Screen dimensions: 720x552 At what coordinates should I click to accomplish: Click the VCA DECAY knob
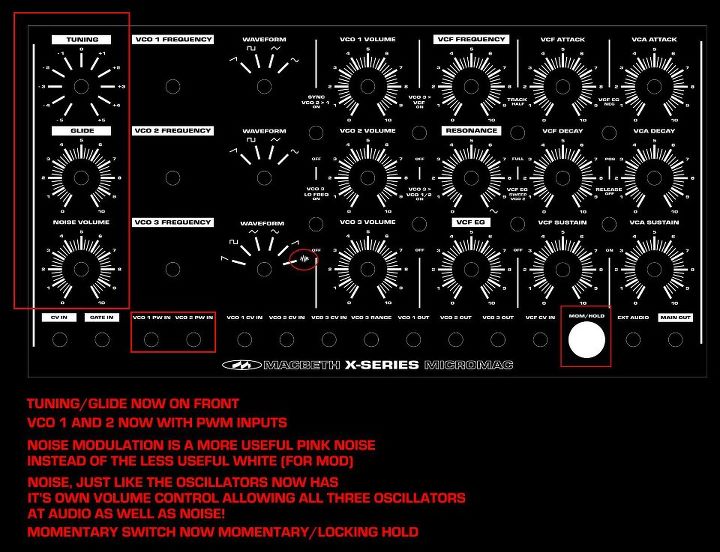(x=654, y=178)
